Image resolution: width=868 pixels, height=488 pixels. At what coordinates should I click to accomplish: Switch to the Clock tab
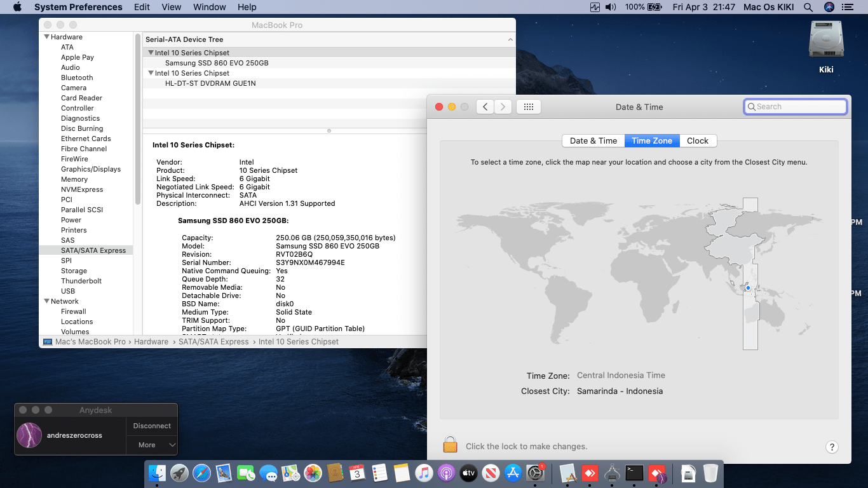(x=698, y=140)
